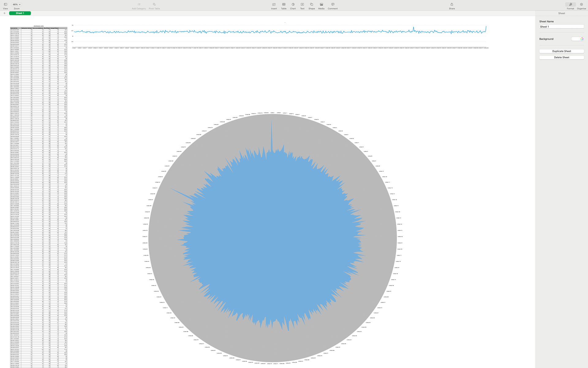
Task: Click the Sheet Name input field
Action: click(561, 27)
